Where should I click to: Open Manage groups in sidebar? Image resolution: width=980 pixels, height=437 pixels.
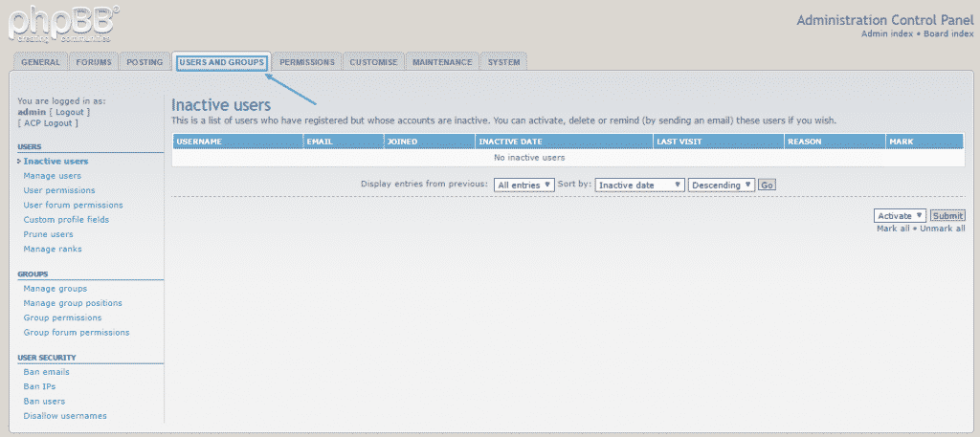coord(55,288)
